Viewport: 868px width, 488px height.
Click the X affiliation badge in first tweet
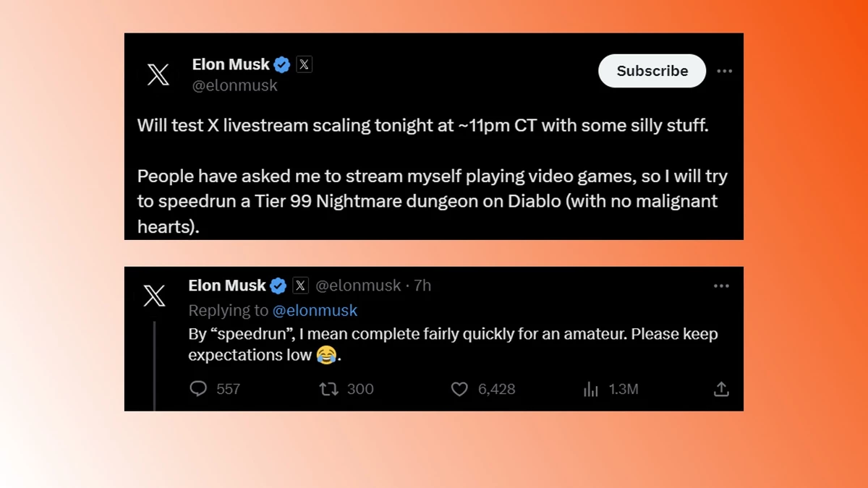coord(304,64)
